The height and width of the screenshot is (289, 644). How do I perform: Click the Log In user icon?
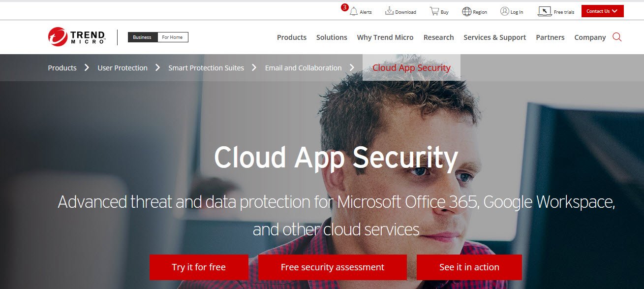pyautogui.click(x=505, y=11)
